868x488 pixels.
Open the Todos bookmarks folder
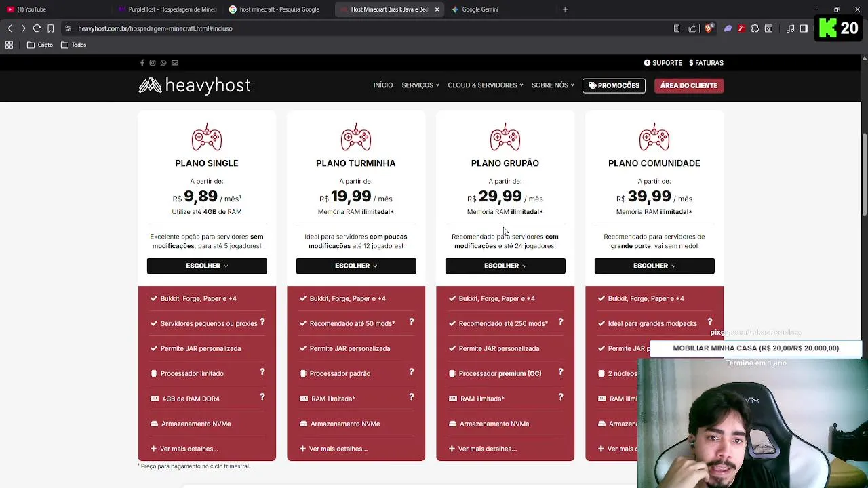[x=74, y=45]
